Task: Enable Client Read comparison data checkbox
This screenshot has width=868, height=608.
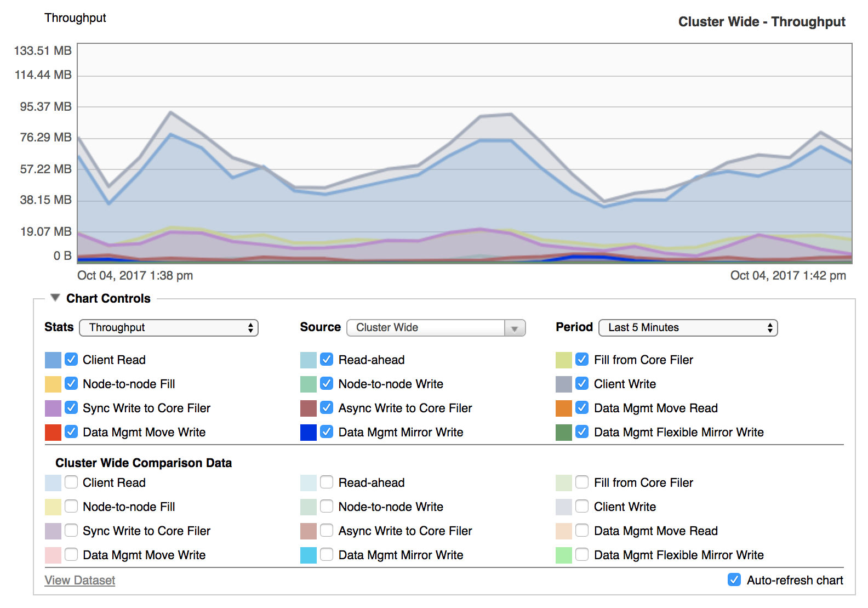Action: pyautogui.click(x=71, y=482)
